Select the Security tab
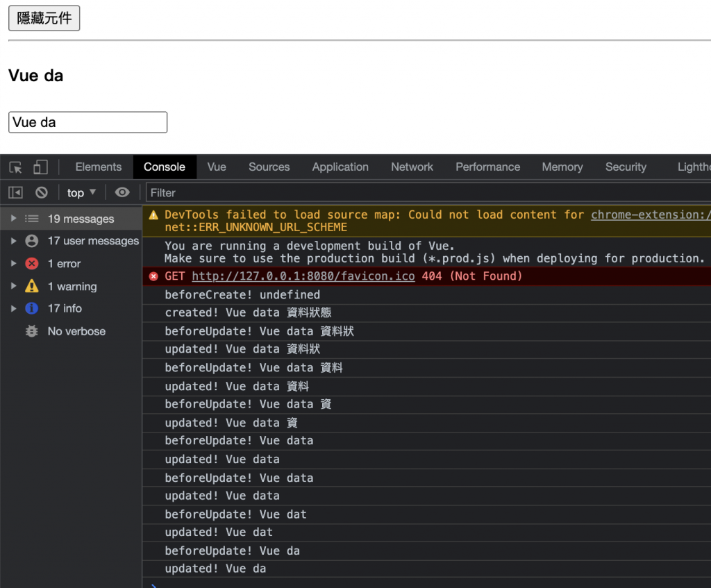The width and height of the screenshot is (711, 588). 626,167
